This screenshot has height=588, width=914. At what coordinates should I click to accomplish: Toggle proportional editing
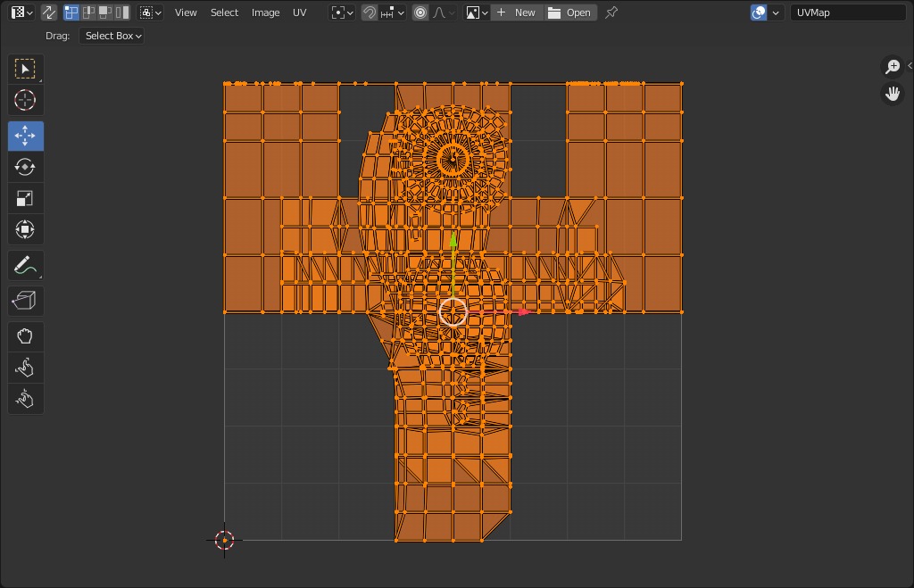coord(420,12)
